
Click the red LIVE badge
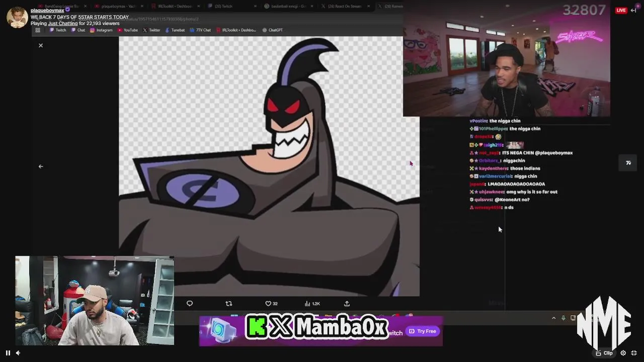click(x=621, y=10)
